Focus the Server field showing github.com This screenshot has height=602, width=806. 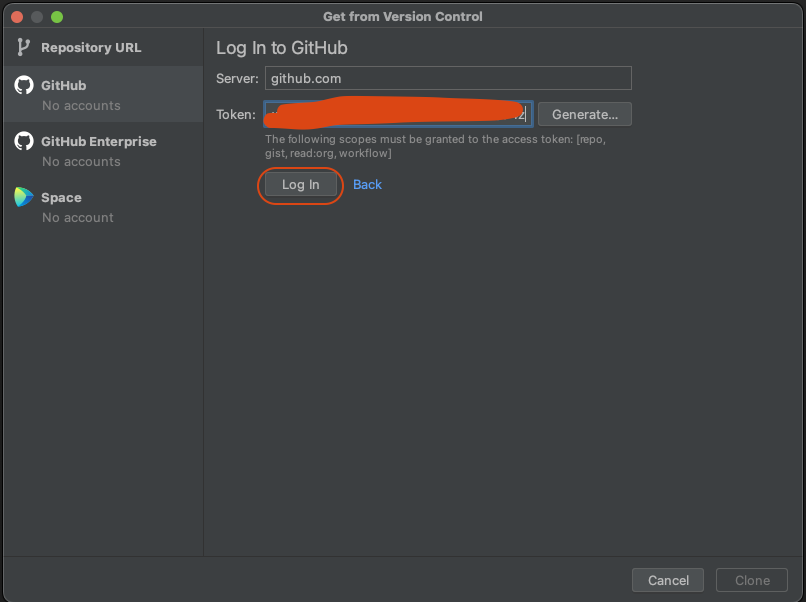[448, 78]
